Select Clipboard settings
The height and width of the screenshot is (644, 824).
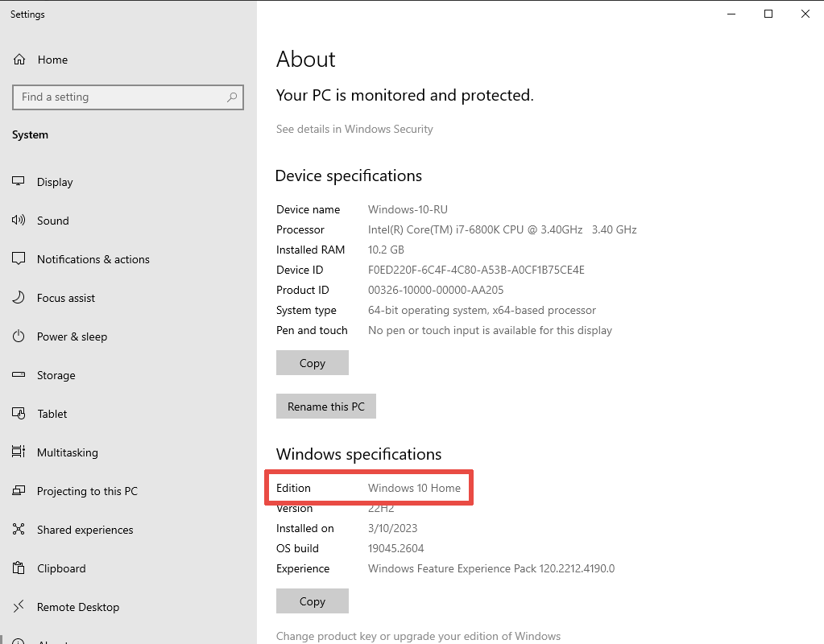[61, 568]
